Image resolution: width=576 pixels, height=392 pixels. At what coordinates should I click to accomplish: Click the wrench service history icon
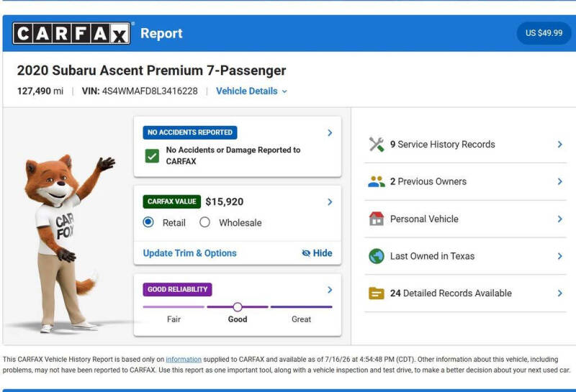point(377,145)
